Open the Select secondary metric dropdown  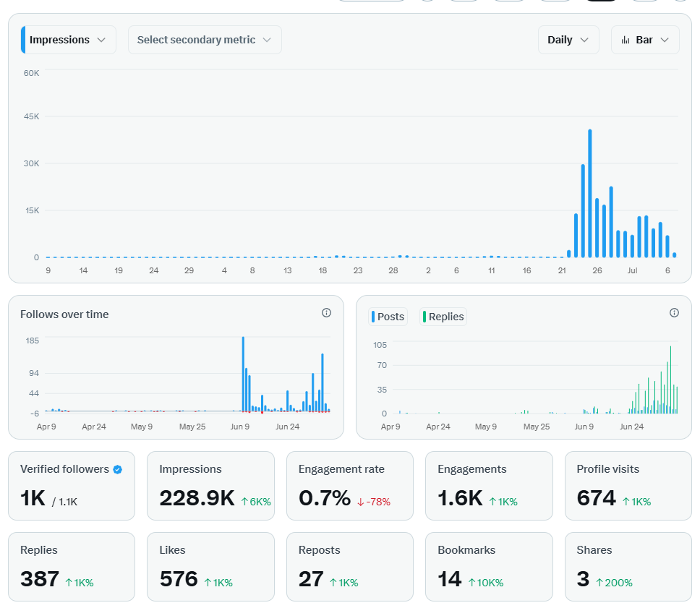click(x=205, y=40)
